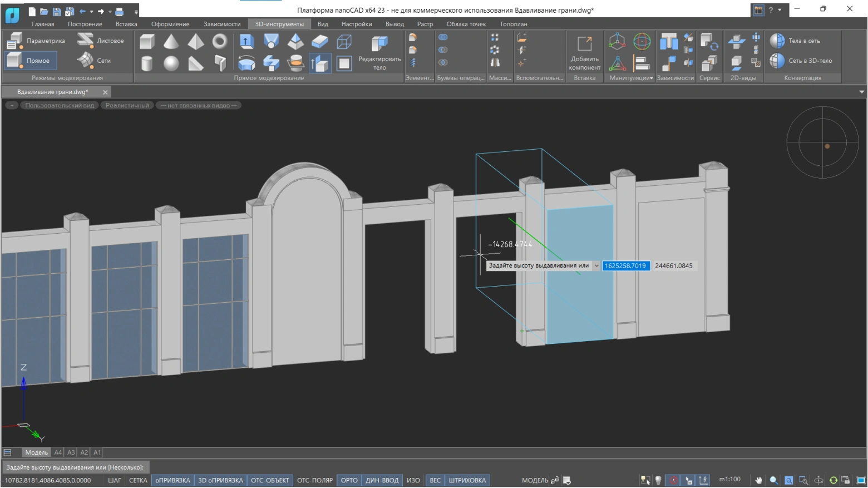Screen dimensions: 868x488
Task: Select the Pyramid primitive tool
Action: 195,42
